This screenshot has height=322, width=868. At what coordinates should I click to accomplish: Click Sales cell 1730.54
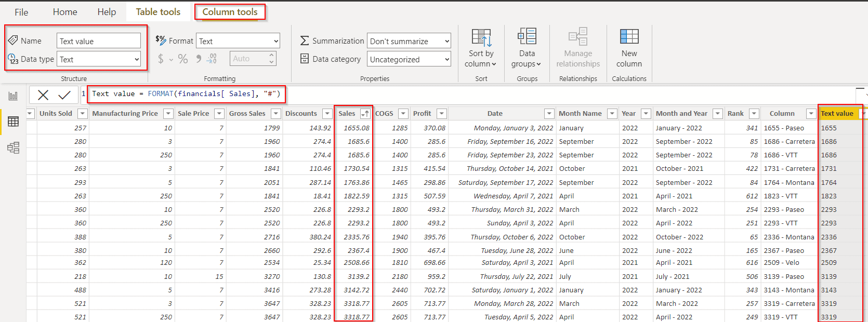pos(357,168)
